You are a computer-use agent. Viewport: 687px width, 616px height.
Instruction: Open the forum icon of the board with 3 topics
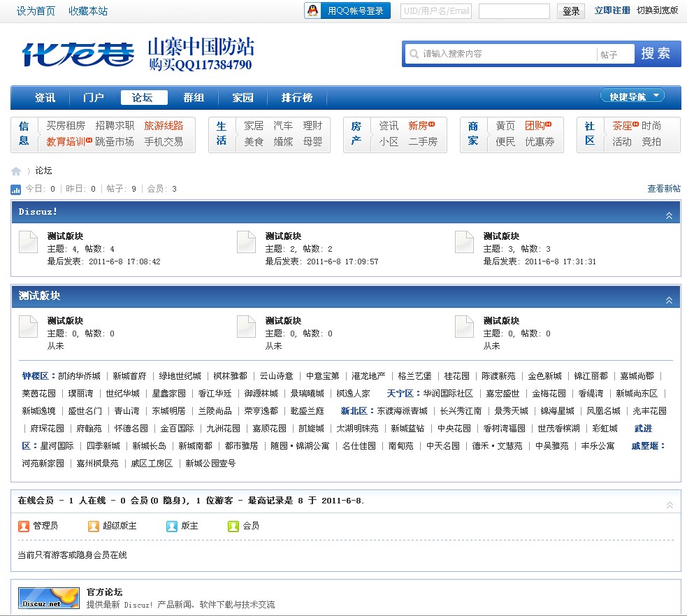[465, 242]
